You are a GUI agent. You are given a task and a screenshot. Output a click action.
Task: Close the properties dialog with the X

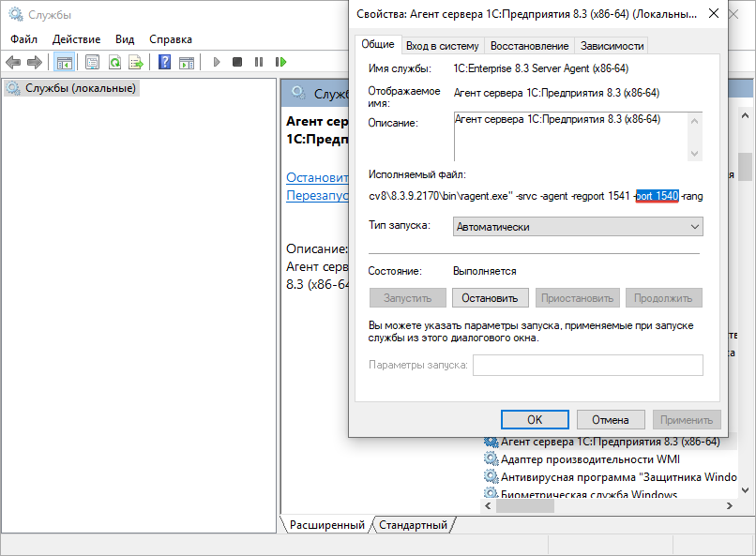[x=714, y=14]
